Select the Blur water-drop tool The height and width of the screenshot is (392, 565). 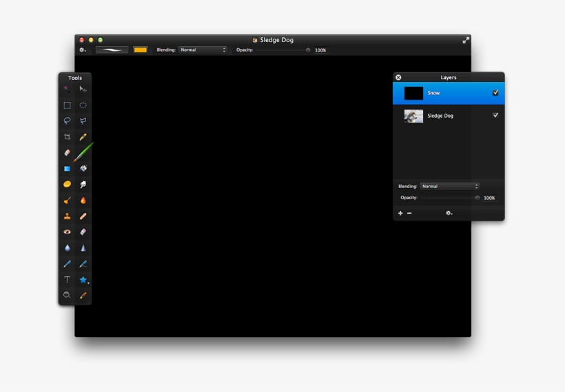tap(67, 248)
